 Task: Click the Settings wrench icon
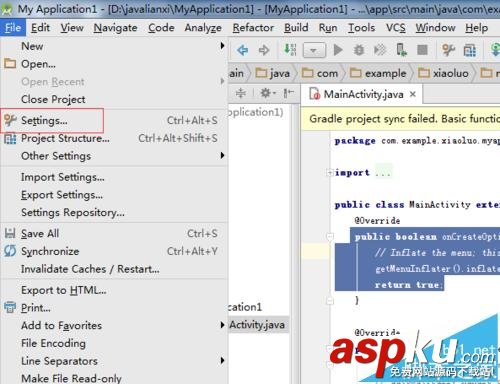[10, 120]
